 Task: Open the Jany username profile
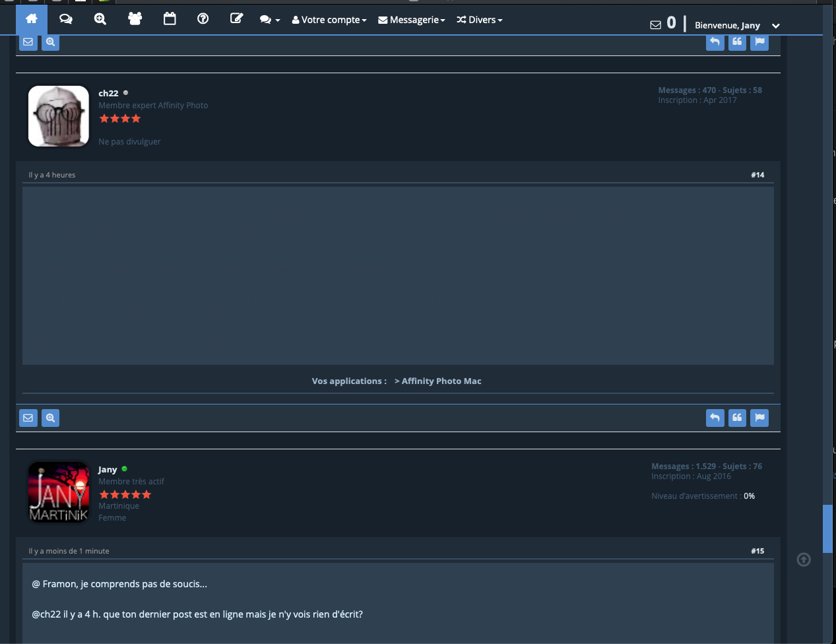click(108, 469)
